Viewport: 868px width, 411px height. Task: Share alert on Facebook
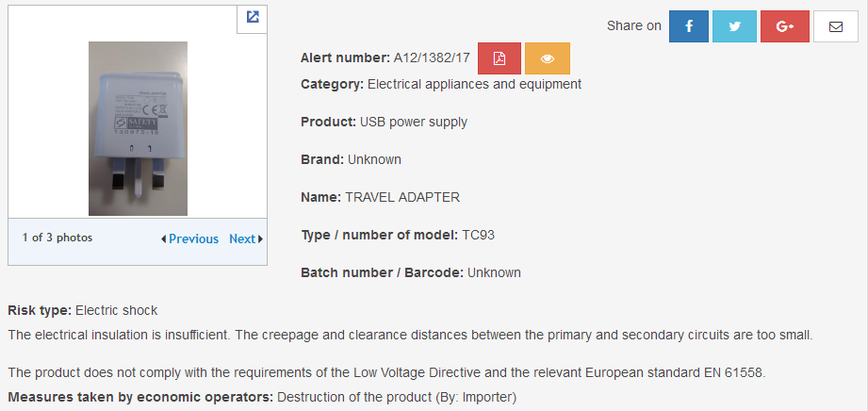click(689, 26)
